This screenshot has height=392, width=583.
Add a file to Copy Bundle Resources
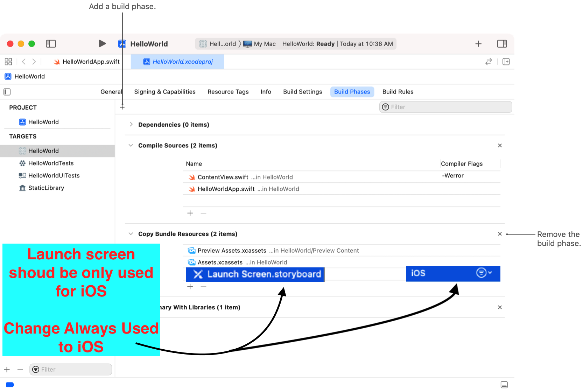coord(190,287)
